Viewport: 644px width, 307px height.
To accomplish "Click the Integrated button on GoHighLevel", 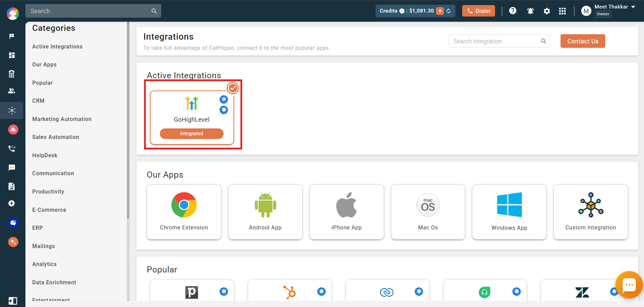I will tap(191, 134).
